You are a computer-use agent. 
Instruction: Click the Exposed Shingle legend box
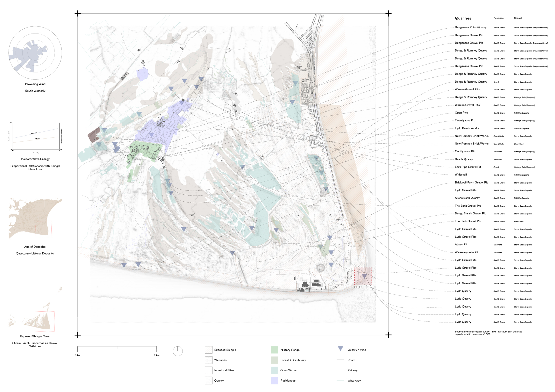click(209, 350)
